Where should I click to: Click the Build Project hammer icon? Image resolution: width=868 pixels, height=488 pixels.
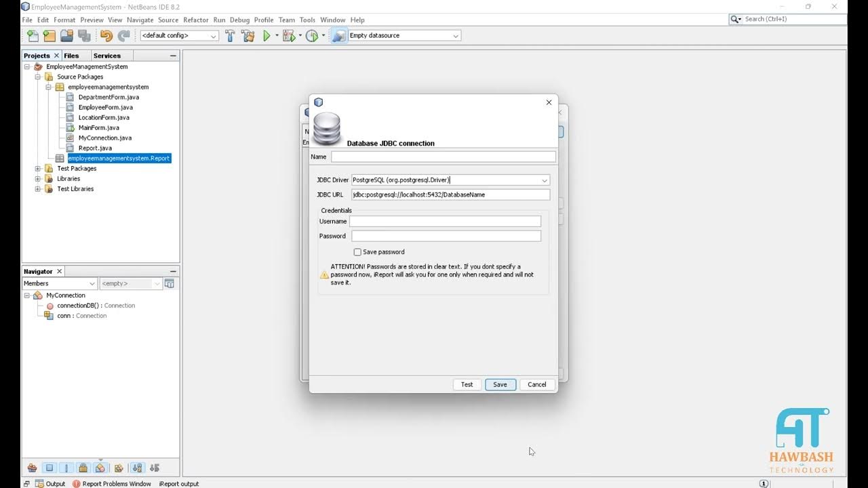(230, 36)
